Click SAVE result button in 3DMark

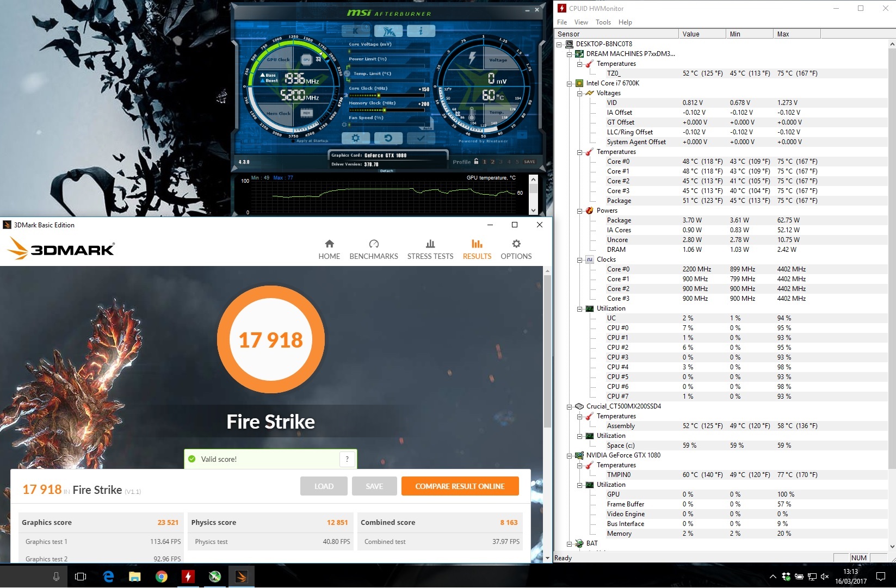coord(374,486)
